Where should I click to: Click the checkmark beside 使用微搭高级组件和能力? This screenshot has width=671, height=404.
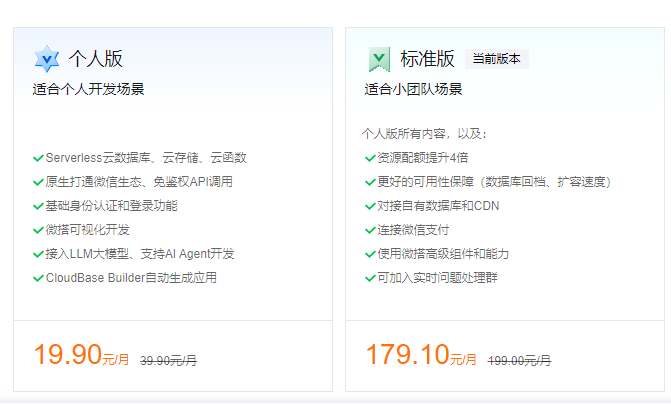(x=370, y=254)
